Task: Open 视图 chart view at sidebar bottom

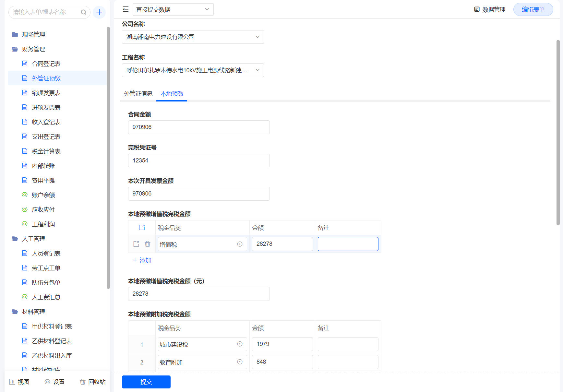Action: [19, 382]
